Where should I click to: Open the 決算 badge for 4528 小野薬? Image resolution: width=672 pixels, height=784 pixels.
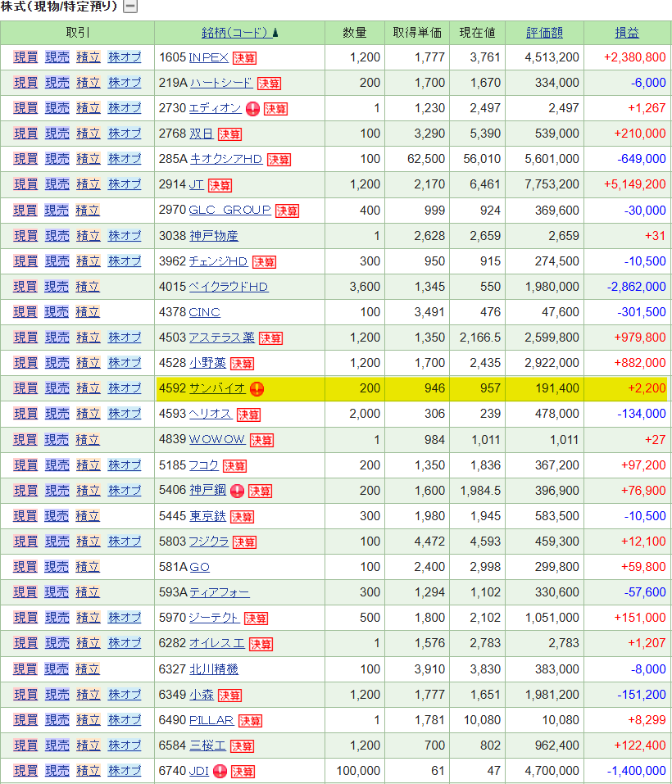click(x=242, y=364)
